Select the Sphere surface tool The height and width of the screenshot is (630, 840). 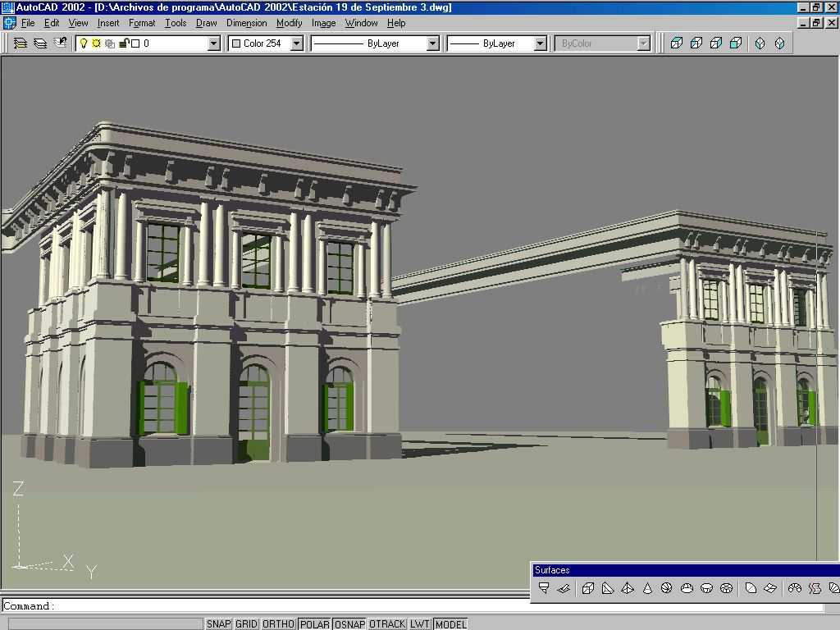(x=667, y=588)
